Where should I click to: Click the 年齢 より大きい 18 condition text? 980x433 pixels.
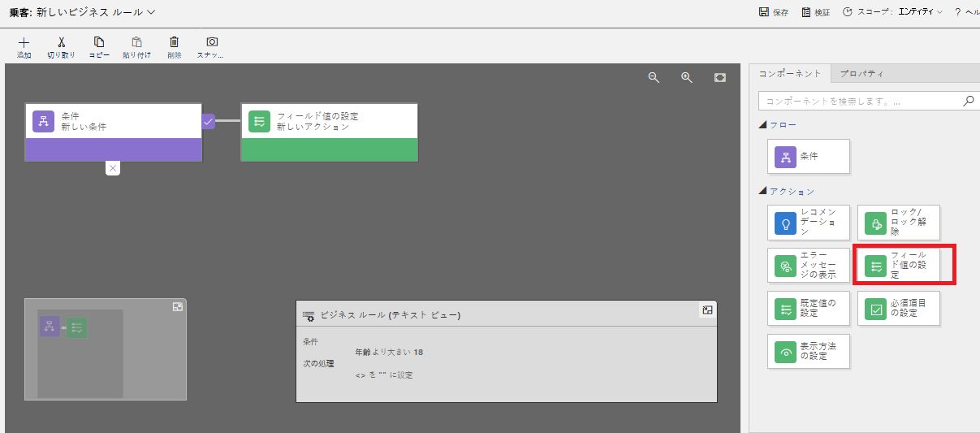pos(389,352)
